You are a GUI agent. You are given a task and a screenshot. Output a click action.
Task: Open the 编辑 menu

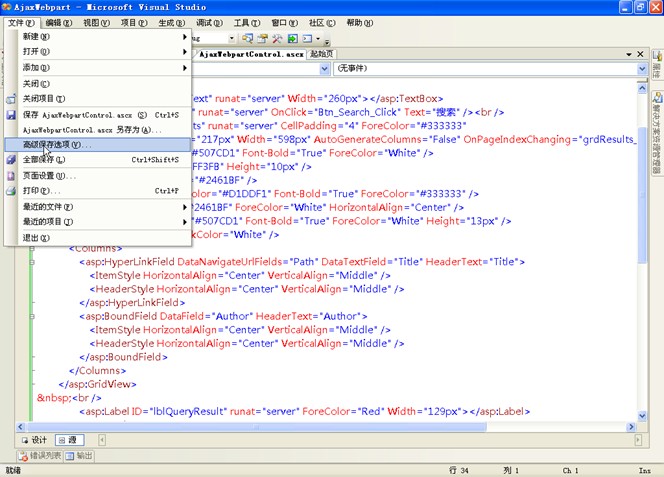59,23
